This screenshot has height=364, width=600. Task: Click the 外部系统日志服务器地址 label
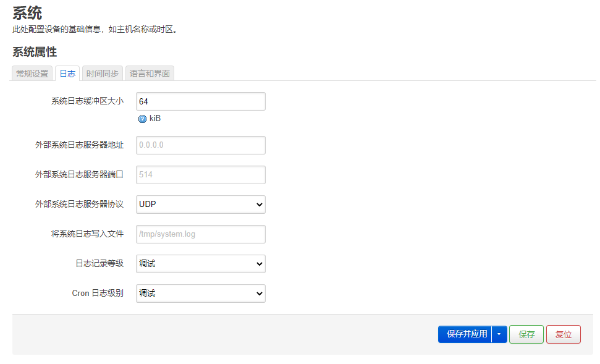[79, 145]
